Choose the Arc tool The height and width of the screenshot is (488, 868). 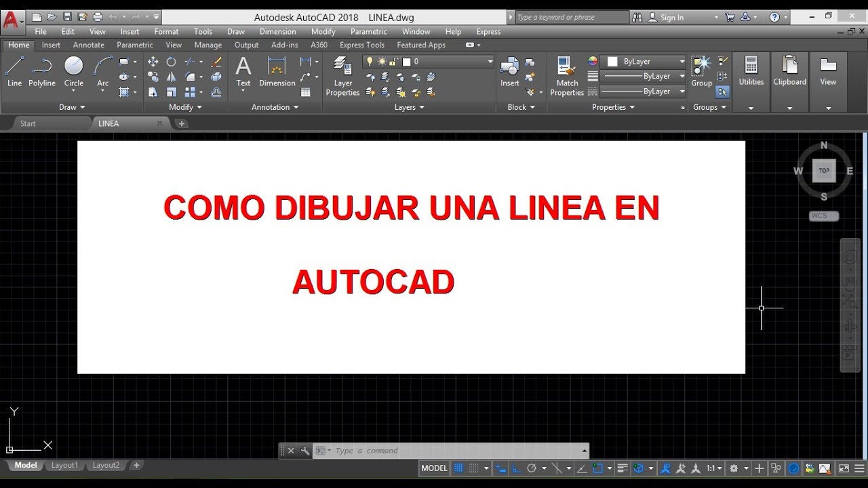pyautogui.click(x=102, y=72)
